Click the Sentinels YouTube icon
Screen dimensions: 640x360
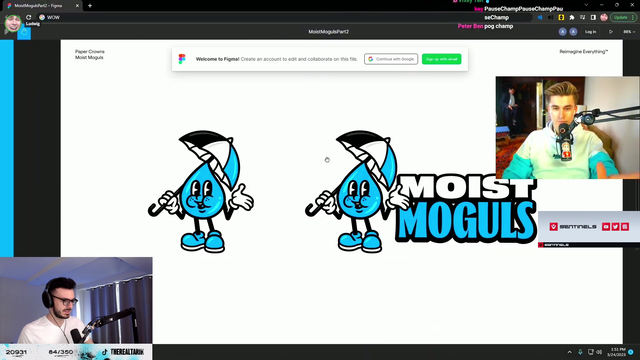click(x=606, y=227)
